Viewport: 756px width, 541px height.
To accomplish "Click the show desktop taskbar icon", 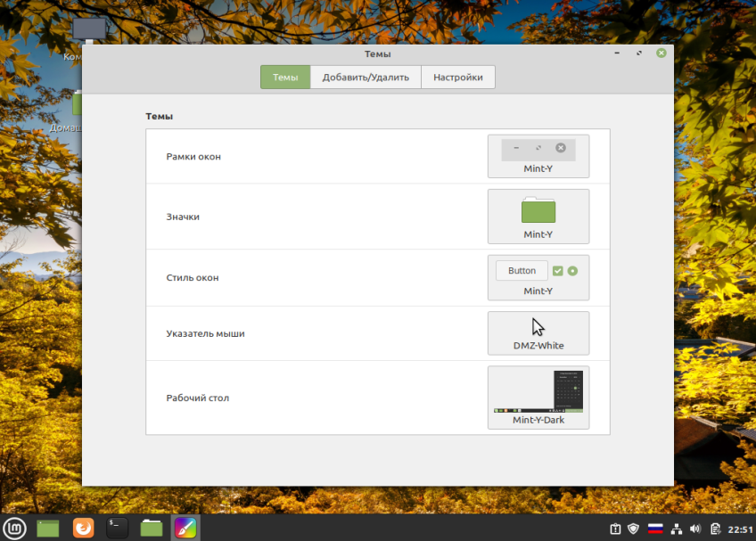I will (x=48, y=529).
